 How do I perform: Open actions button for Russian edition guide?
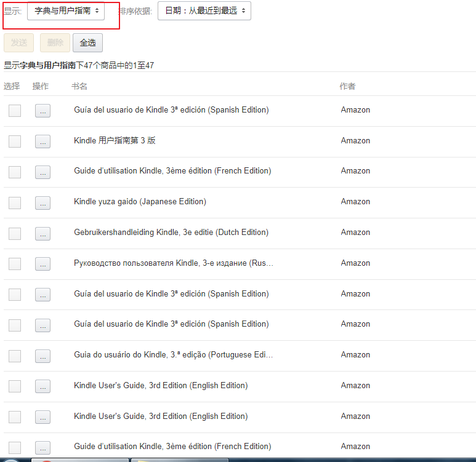pyautogui.click(x=43, y=264)
